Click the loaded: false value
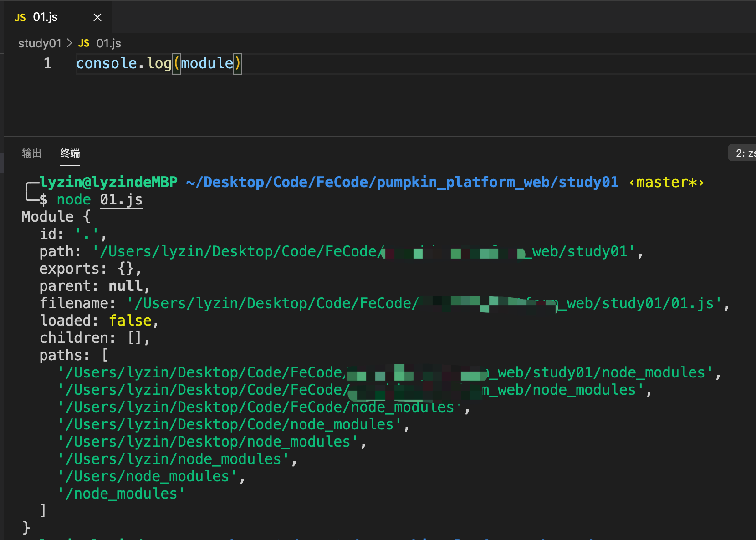756x540 pixels. (130, 321)
